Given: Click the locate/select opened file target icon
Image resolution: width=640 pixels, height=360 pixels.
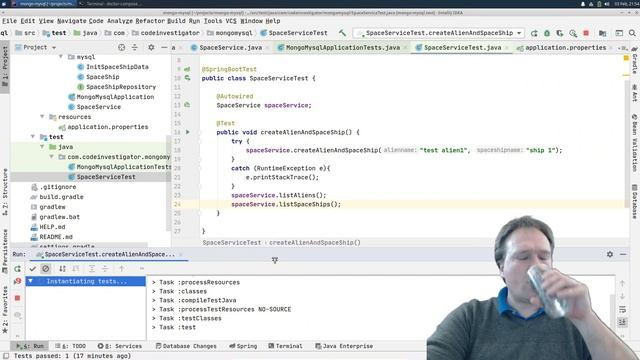Looking at the screenshot, I should [x=122, y=47].
